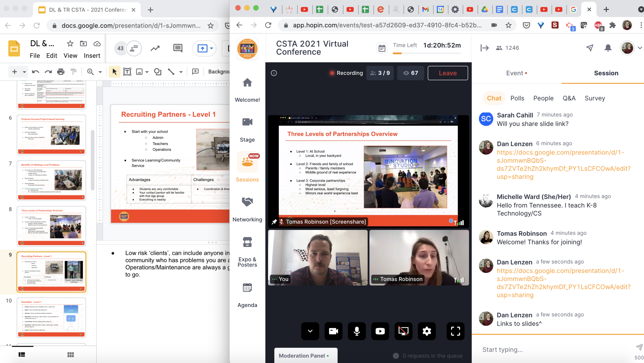Switch to the Polls tab

point(517,98)
